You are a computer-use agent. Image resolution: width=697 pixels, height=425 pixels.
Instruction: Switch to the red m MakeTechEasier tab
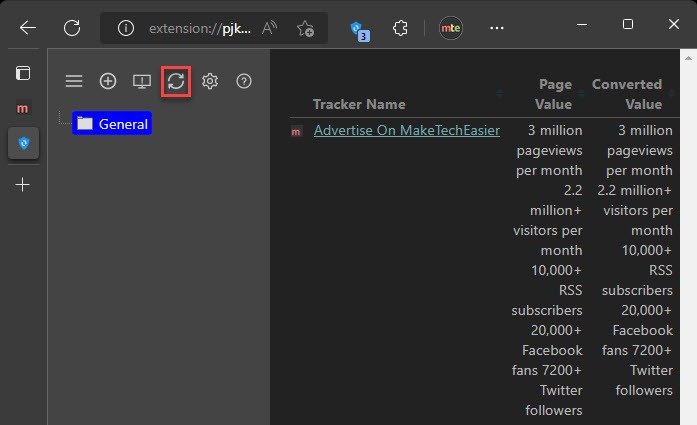pyautogui.click(x=22, y=108)
